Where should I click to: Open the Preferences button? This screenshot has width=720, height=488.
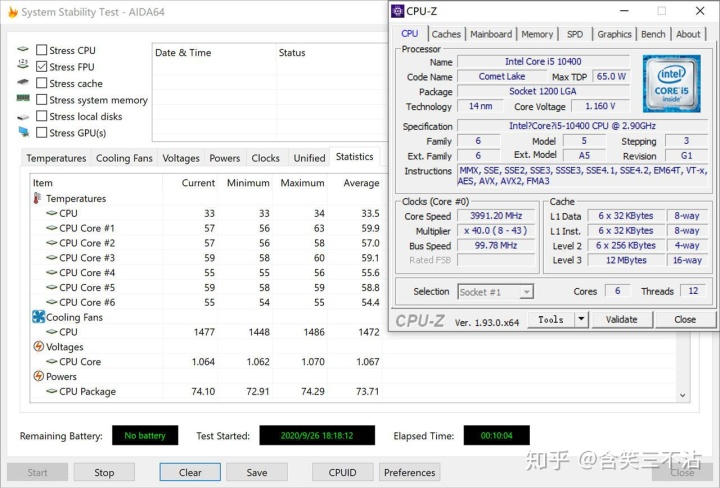pyautogui.click(x=410, y=472)
